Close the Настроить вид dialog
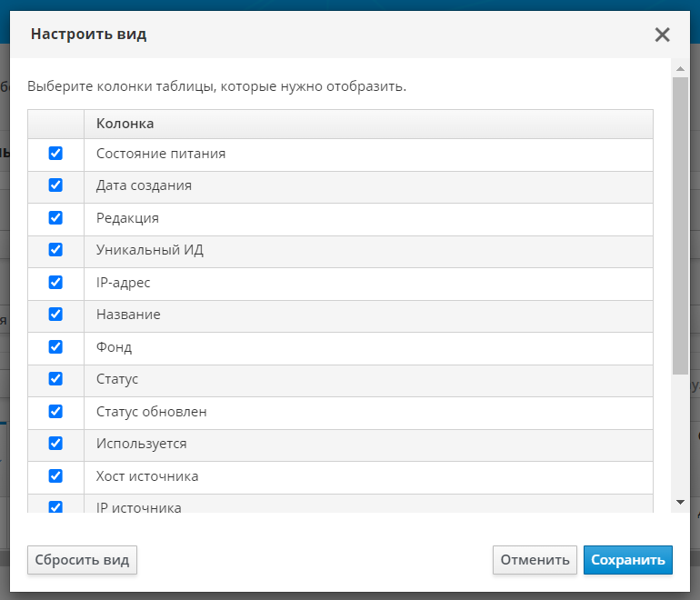700x600 pixels. tap(662, 35)
